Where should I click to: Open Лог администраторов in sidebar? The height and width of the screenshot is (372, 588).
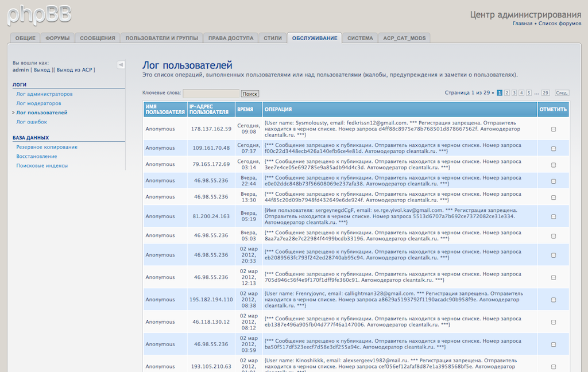44,94
